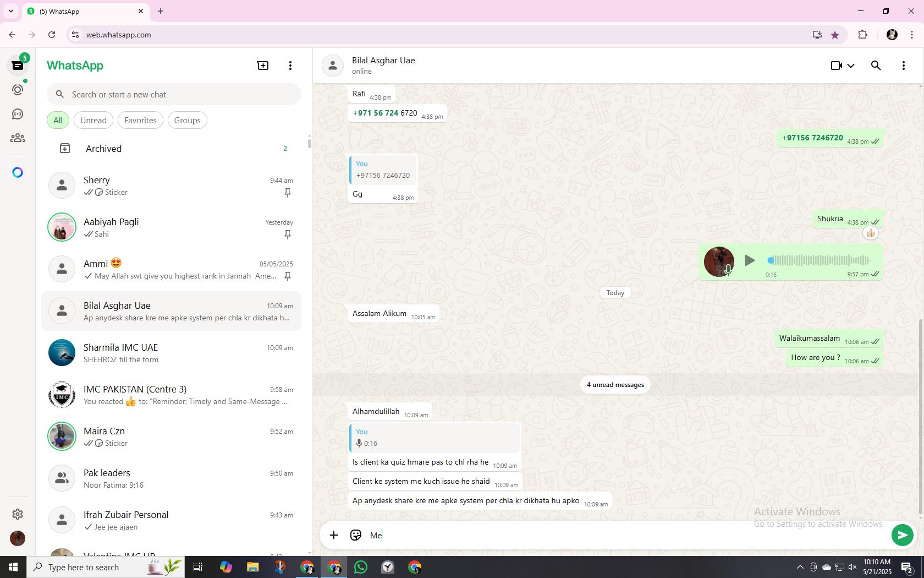The image size is (924, 578).
Task: Click the quoted +97156 7246720 reply
Action: click(x=383, y=170)
